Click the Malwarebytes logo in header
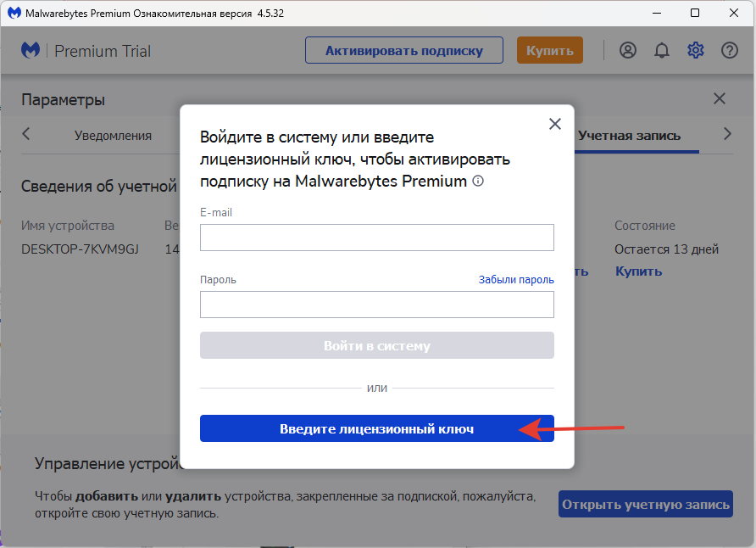 click(x=31, y=51)
